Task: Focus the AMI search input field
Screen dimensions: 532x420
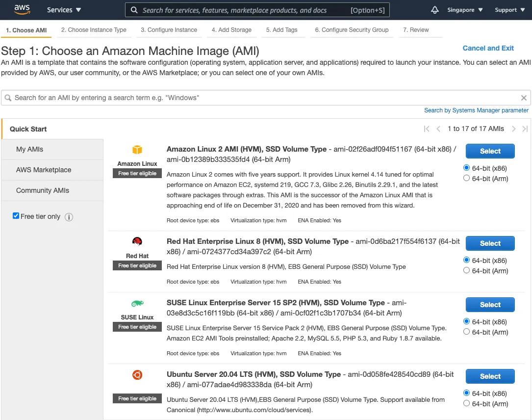Action: [266, 98]
